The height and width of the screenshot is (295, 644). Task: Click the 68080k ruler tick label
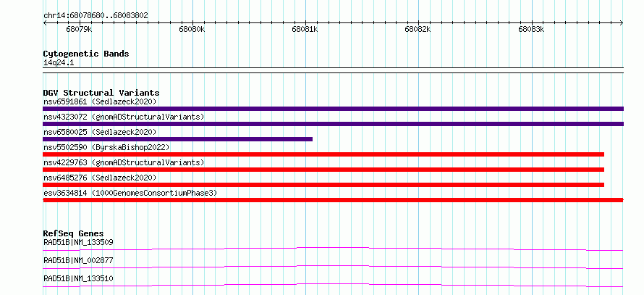pos(192,30)
